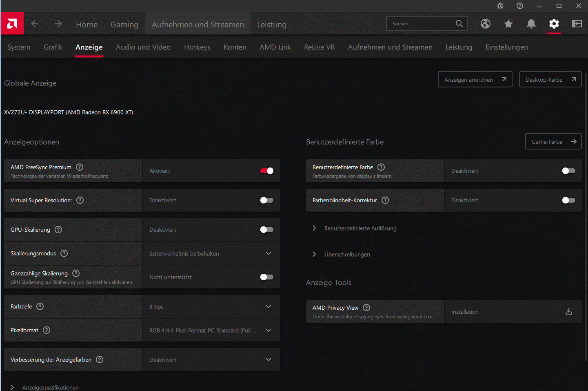Open the web browser globe icon
The width and height of the screenshot is (588, 391).
(x=485, y=24)
